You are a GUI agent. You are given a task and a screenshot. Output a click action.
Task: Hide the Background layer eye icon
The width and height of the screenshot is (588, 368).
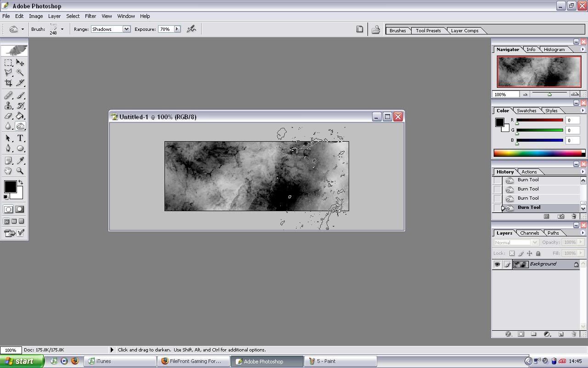[497, 264]
